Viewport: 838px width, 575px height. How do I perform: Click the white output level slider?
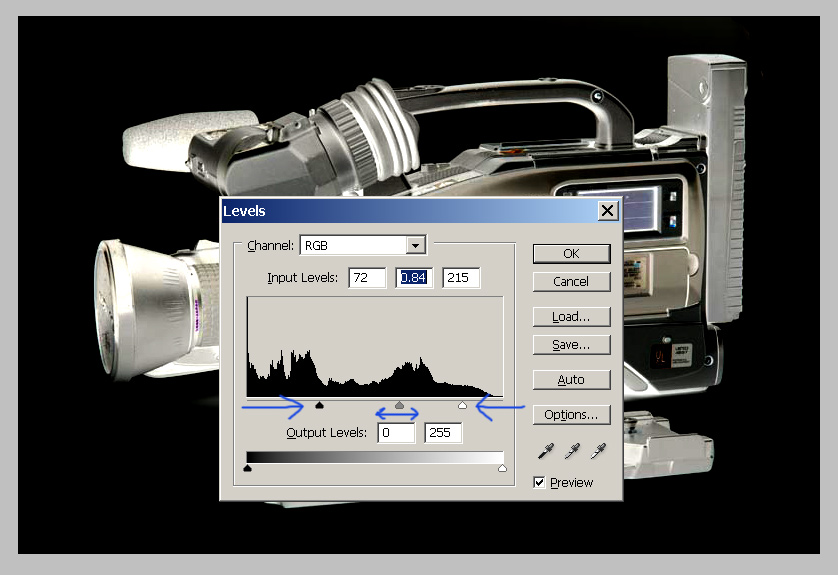click(x=502, y=468)
